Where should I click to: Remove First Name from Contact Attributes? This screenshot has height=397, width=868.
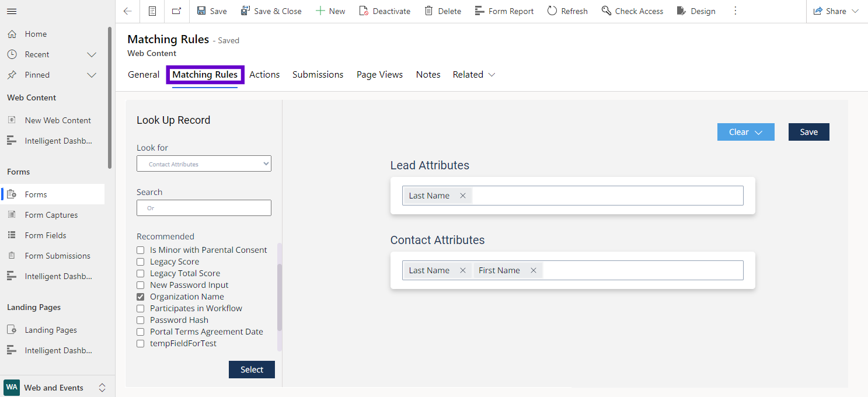click(x=534, y=270)
